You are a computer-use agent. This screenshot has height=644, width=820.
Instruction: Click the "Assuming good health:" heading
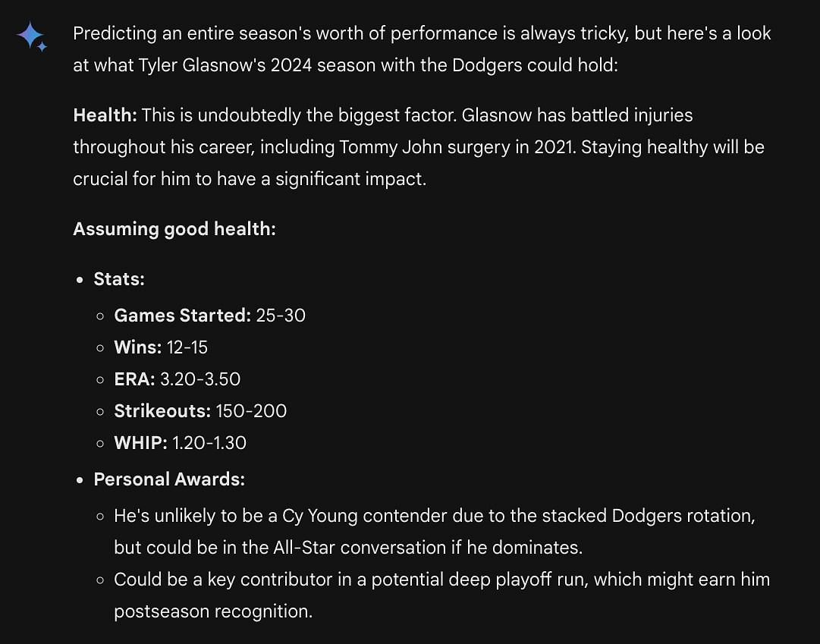174,229
